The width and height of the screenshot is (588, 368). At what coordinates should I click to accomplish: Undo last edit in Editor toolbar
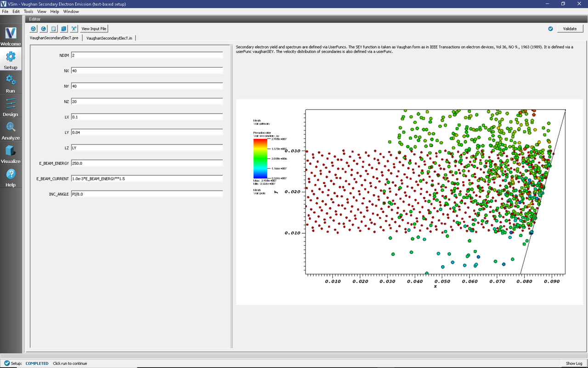(x=33, y=29)
